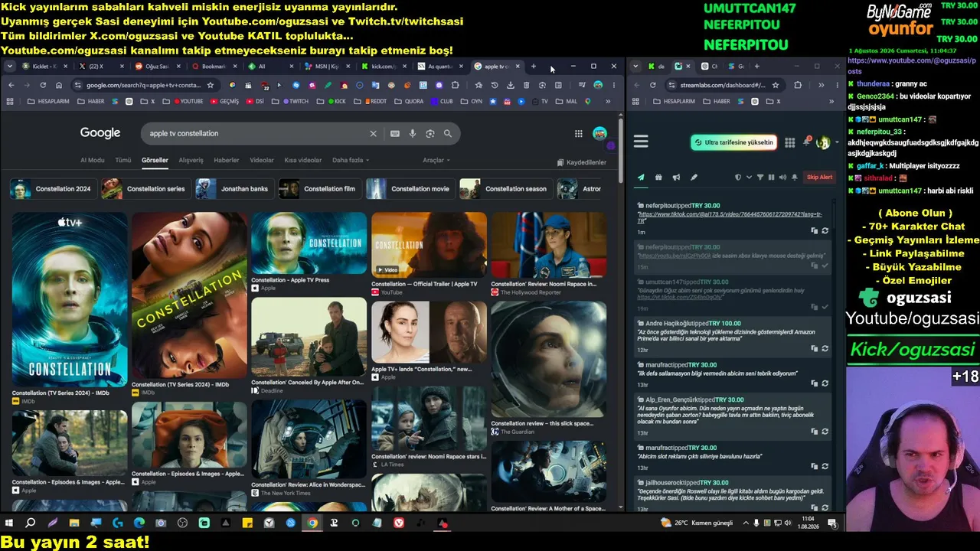Expand the Daha fazla dropdown
Viewport: 980px width, 551px height.
(351, 161)
